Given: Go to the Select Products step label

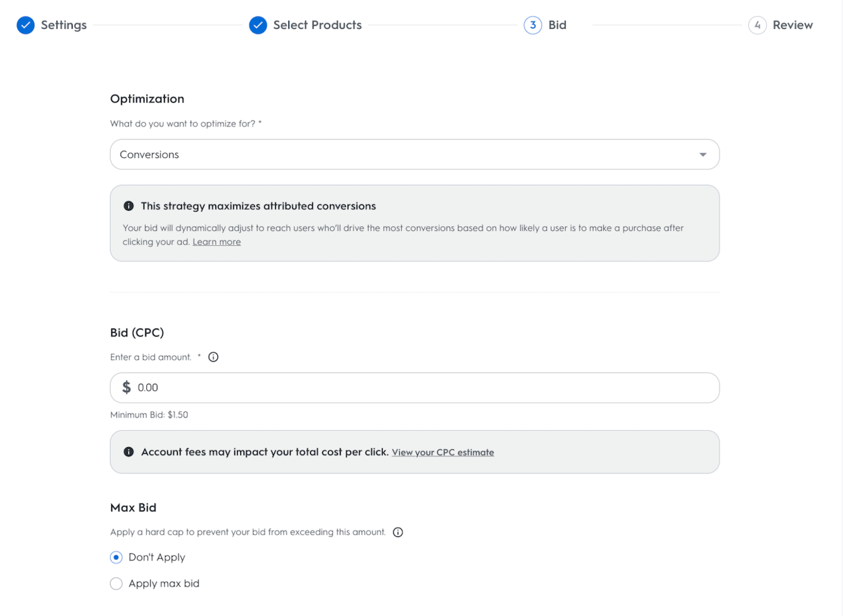Looking at the screenshot, I should point(317,25).
